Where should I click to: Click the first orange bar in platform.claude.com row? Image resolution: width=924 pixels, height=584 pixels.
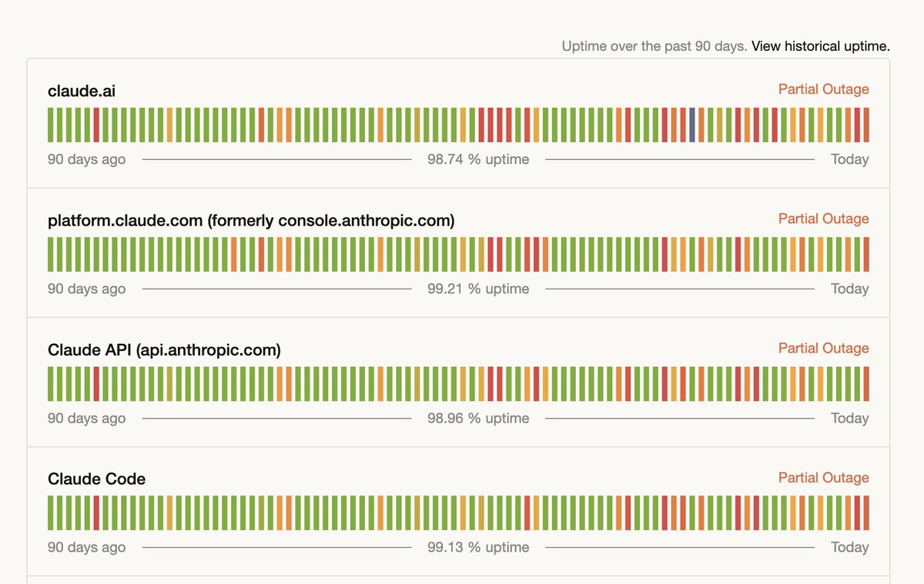point(234,254)
